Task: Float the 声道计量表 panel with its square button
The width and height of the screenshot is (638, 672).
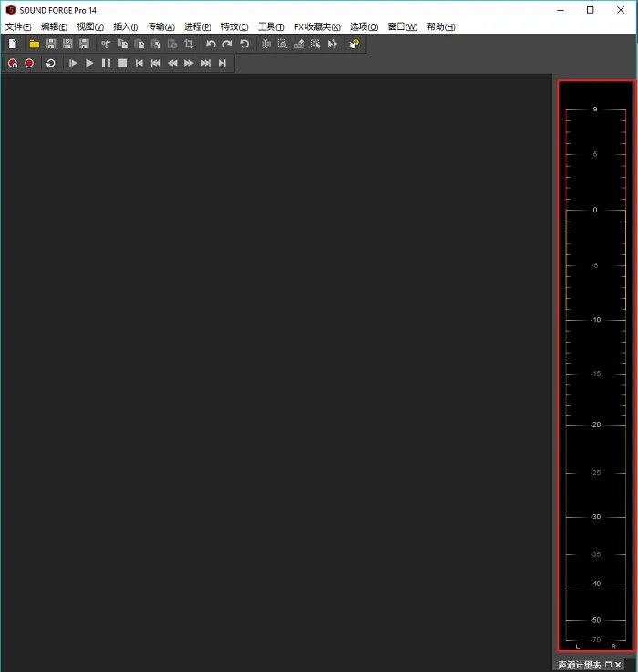Action: (x=608, y=666)
